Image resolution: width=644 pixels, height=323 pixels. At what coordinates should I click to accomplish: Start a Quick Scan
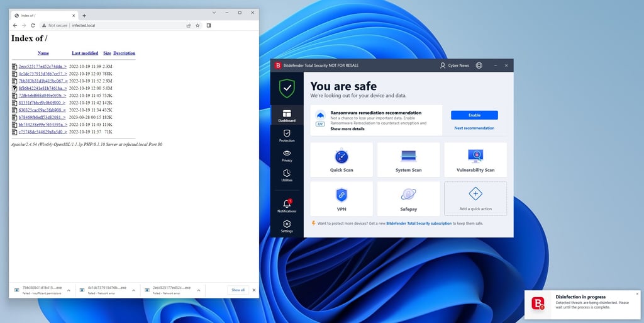click(341, 160)
